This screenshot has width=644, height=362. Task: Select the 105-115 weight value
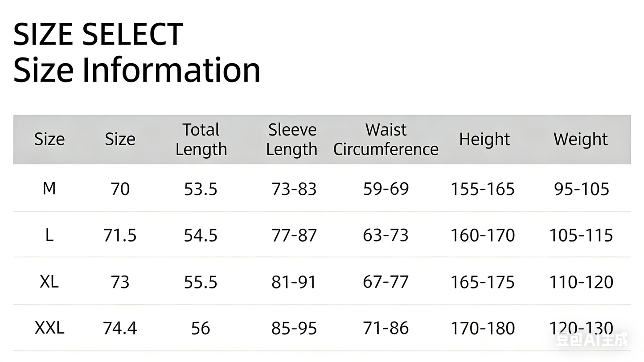coord(581,235)
